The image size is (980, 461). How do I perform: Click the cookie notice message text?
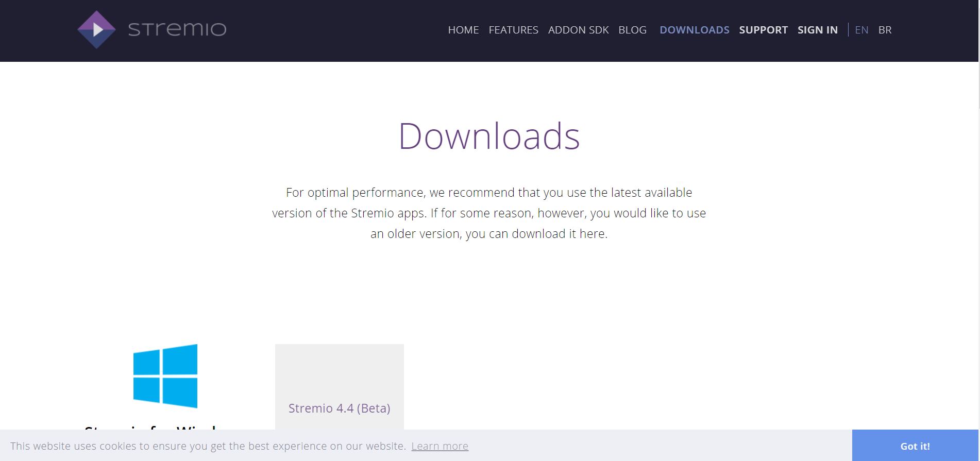(x=208, y=446)
